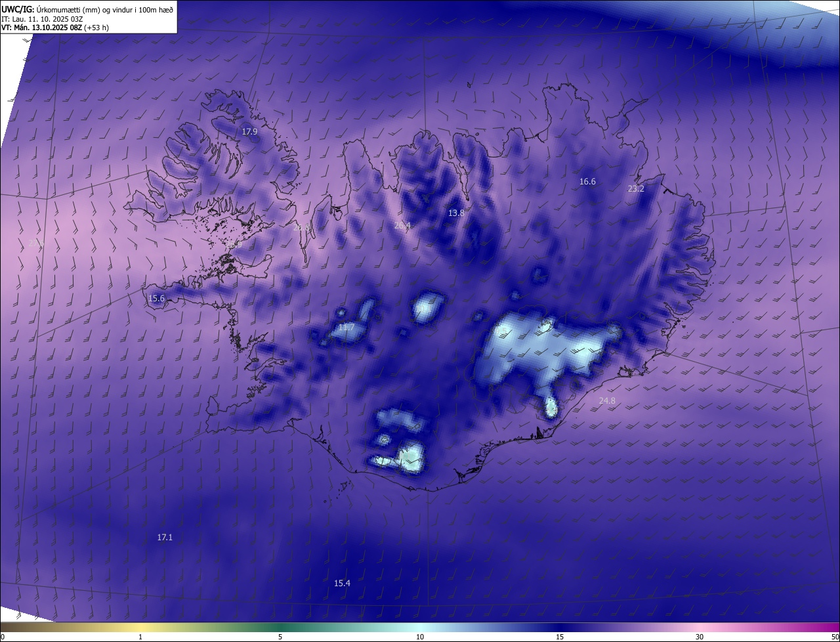Click the faint map value label 25.9
The image size is (840, 642).
(x=234, y=244)
